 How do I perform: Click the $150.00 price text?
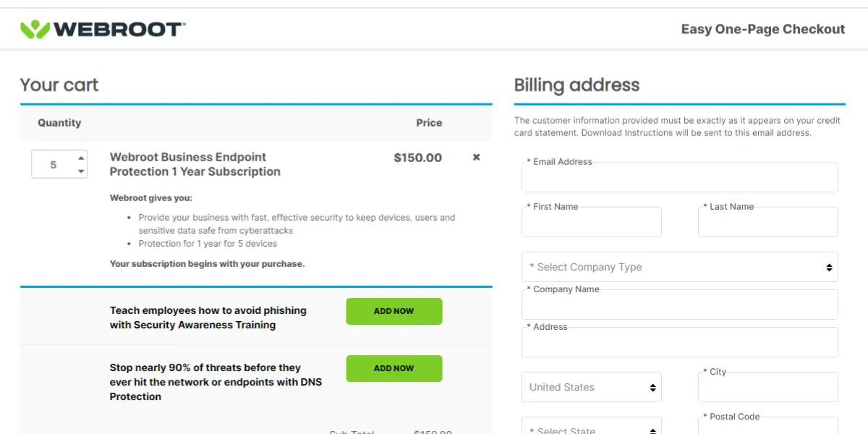click(x=417, y=158)
